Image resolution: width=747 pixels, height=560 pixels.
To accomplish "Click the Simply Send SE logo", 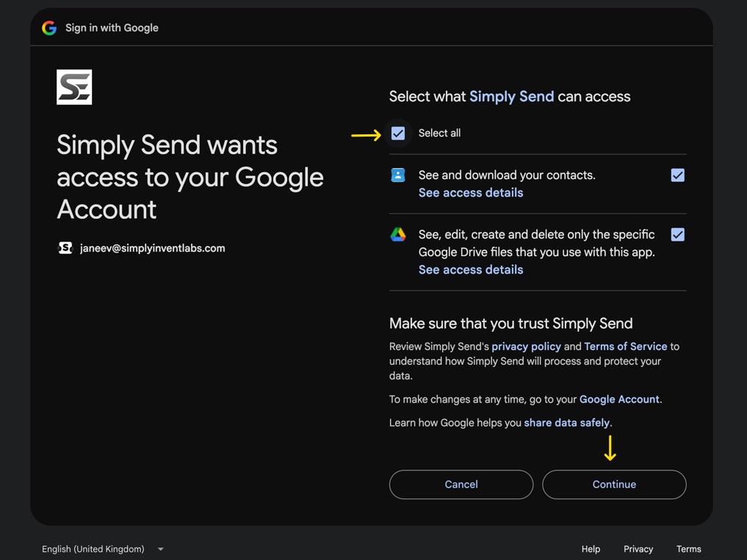I will tap(74, 87).
